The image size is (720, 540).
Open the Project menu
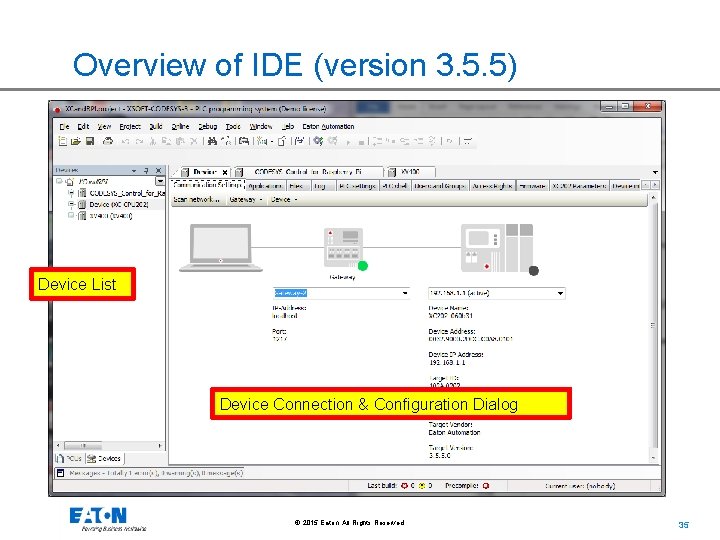tap(130, 126)
